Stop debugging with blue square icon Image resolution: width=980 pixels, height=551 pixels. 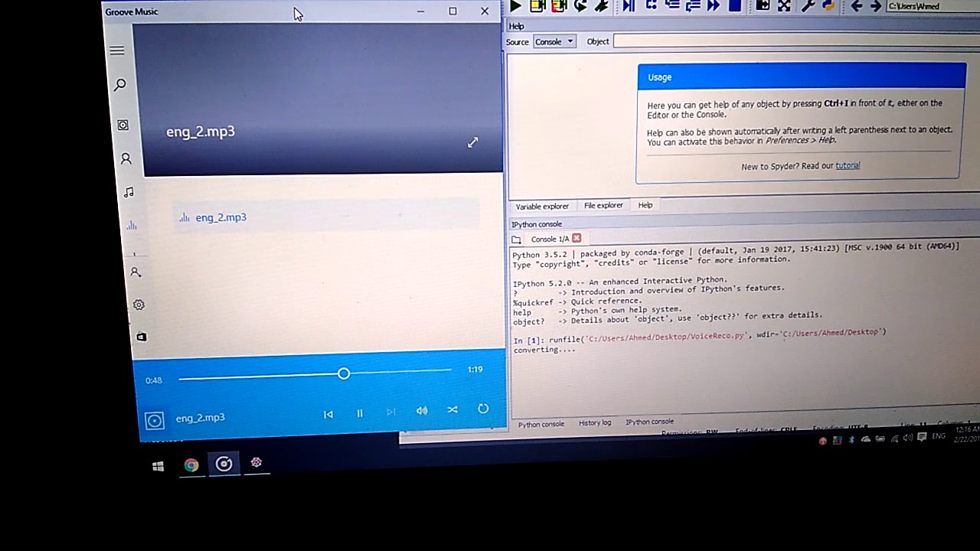tap(735, 6)
